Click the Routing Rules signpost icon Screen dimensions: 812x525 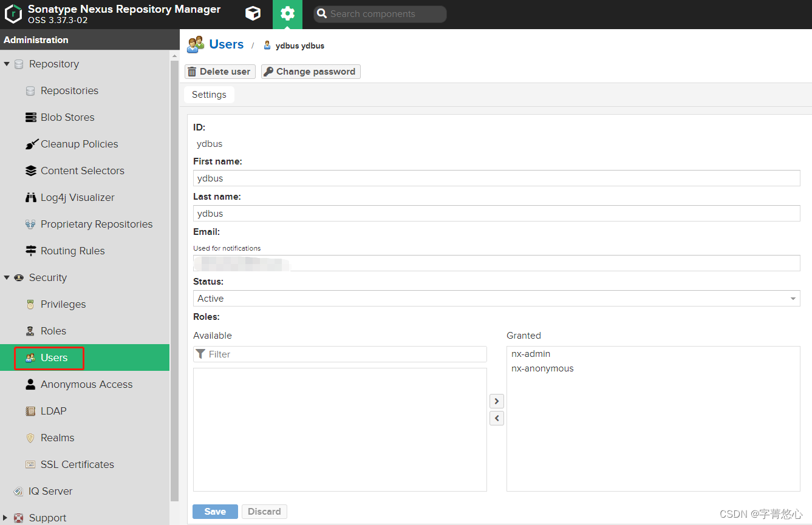(x=30, y=251)
